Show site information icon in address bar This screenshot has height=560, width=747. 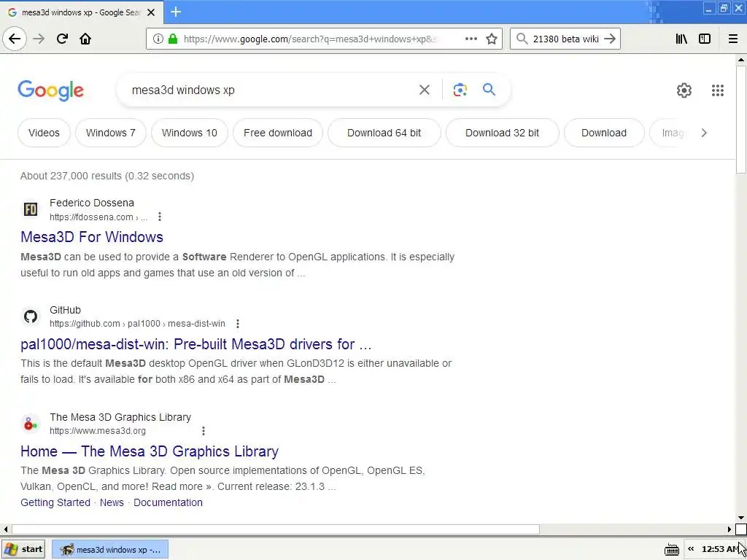coord(158,39)
